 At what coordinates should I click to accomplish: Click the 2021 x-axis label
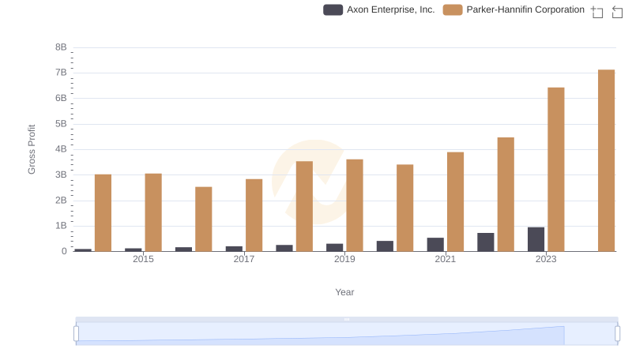pyautogui.click(x=446, y=259)
